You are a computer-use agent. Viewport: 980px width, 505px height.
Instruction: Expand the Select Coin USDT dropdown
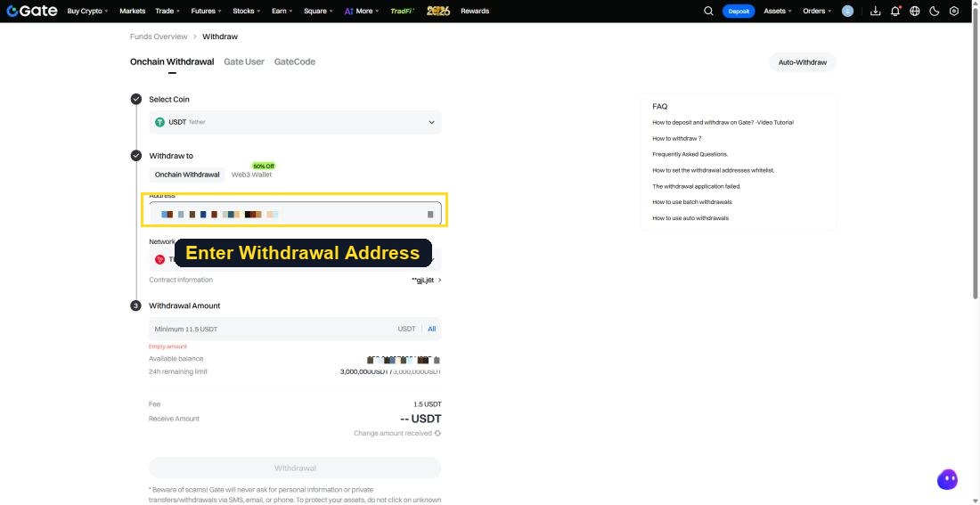point(295,123)
